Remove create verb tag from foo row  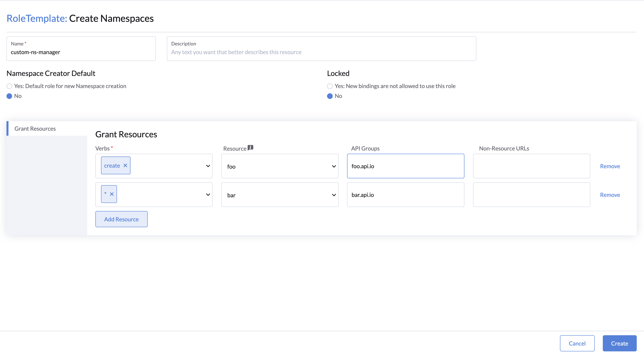(x=126, y=165)
